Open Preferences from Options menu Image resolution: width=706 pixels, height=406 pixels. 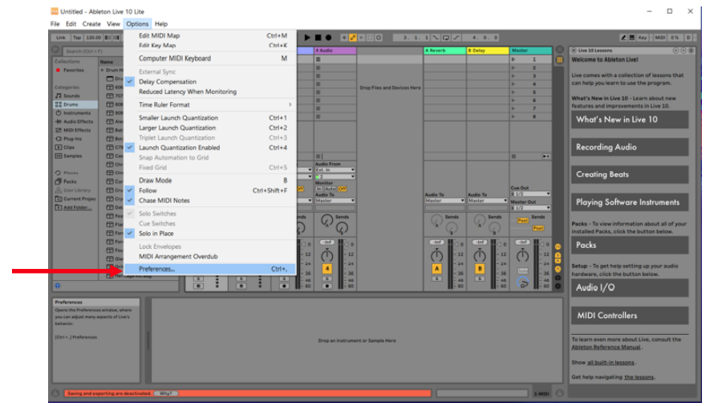[x=210, y=269]
